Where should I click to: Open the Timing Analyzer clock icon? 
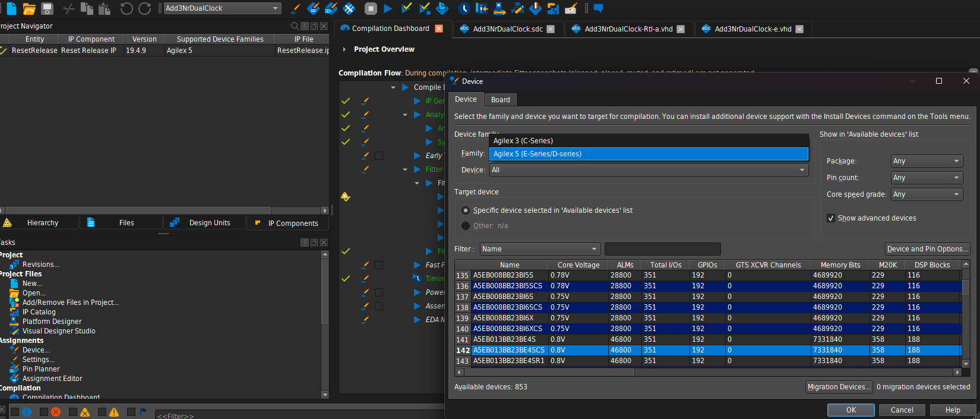[464, 8]
